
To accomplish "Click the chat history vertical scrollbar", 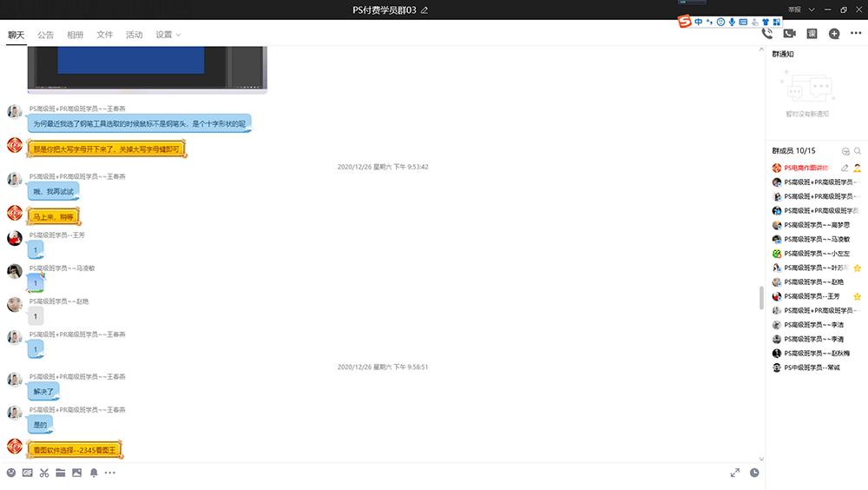I will click(762, 298).
